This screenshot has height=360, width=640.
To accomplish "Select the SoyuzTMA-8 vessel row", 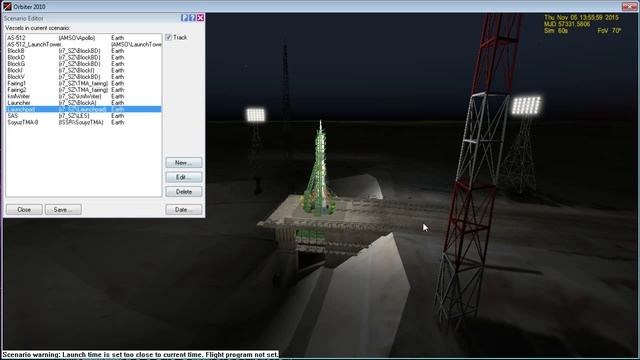I will [84, 122].
